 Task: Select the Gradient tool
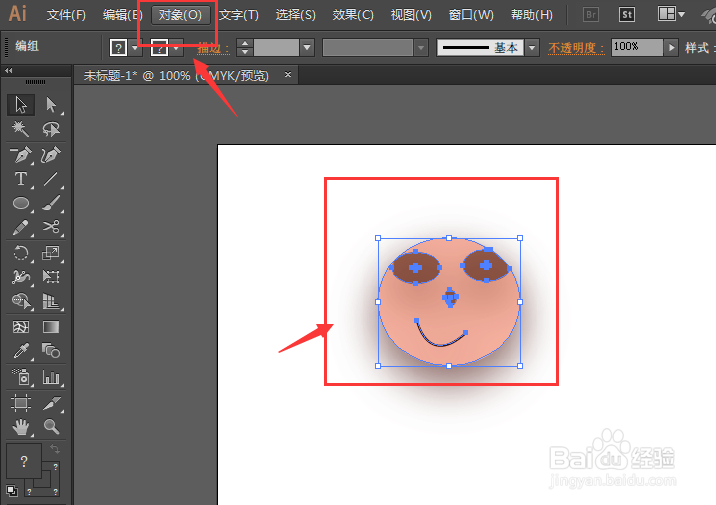click(51, 327)
